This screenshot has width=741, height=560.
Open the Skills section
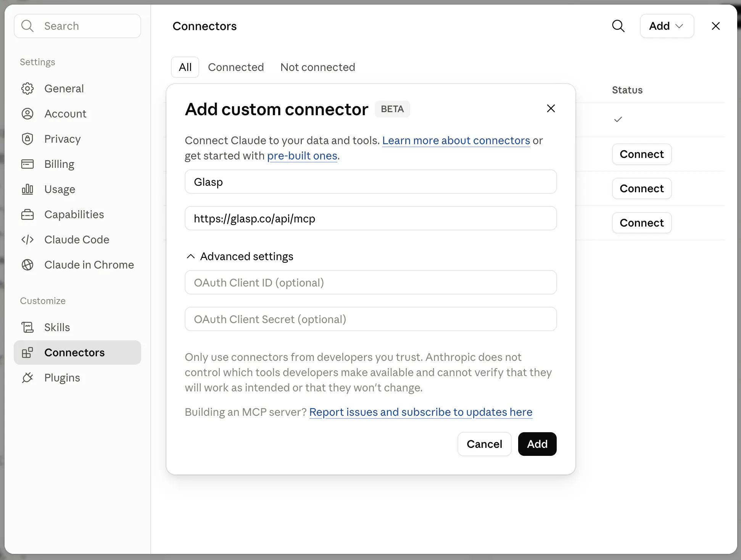point(77,327)
